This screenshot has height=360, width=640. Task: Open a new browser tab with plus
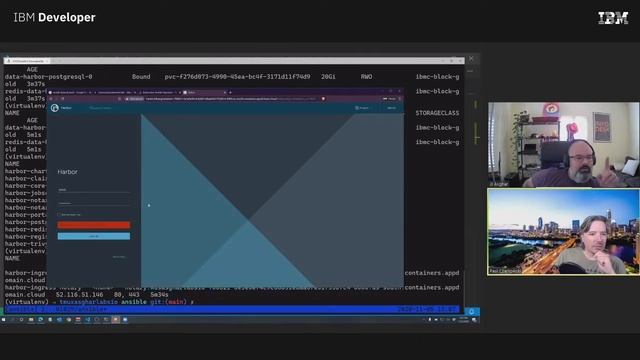click(x=230, y=93)
